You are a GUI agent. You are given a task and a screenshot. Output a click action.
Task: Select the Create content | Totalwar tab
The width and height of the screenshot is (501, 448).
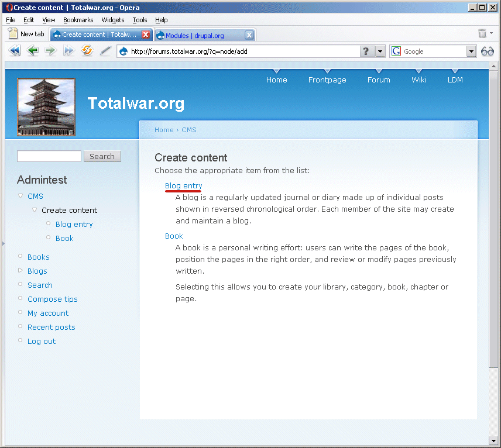[101, 35]
